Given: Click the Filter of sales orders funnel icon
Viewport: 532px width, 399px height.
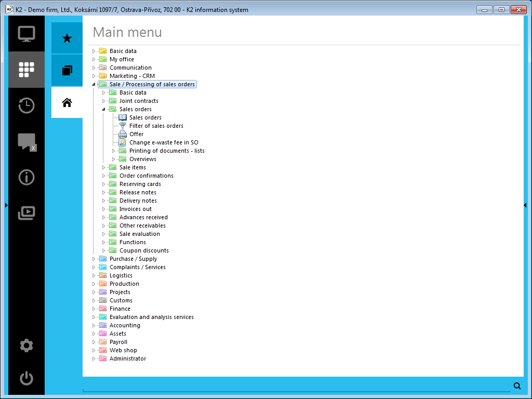Looking at the screenshot, I should [x=123, y=126].
